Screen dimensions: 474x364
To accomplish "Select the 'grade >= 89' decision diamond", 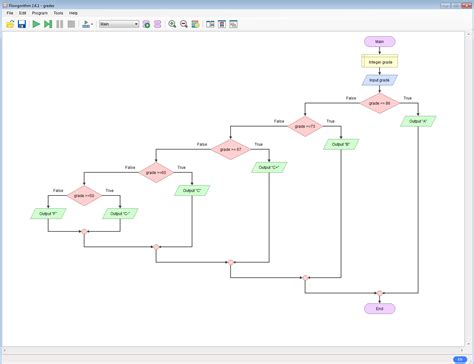I will click(380, 103).
